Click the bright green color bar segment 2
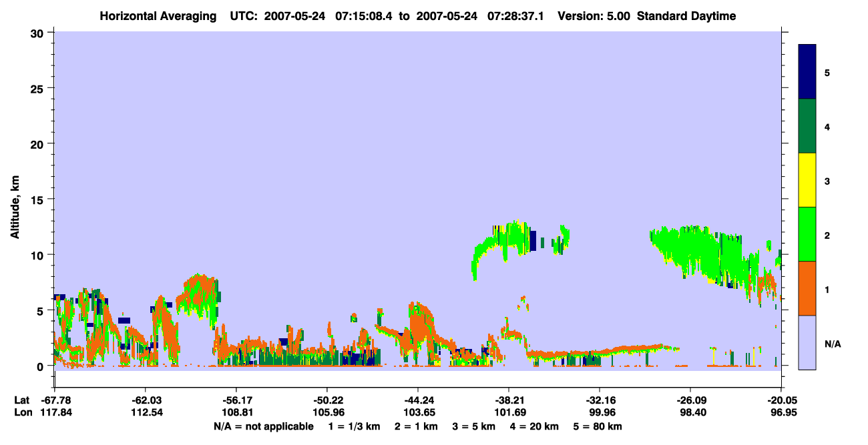868x445 pixels. (807, 234)
